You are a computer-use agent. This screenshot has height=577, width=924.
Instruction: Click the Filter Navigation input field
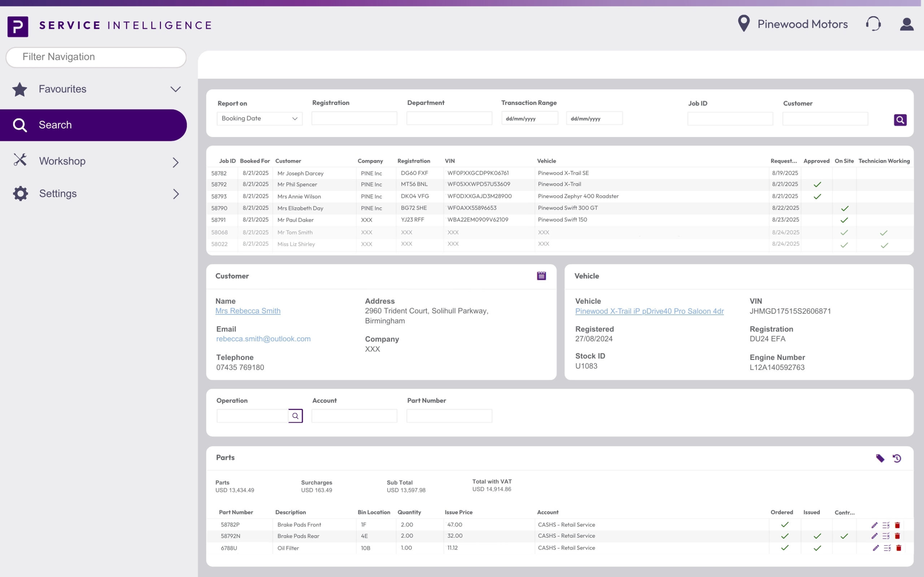point(96,57)
